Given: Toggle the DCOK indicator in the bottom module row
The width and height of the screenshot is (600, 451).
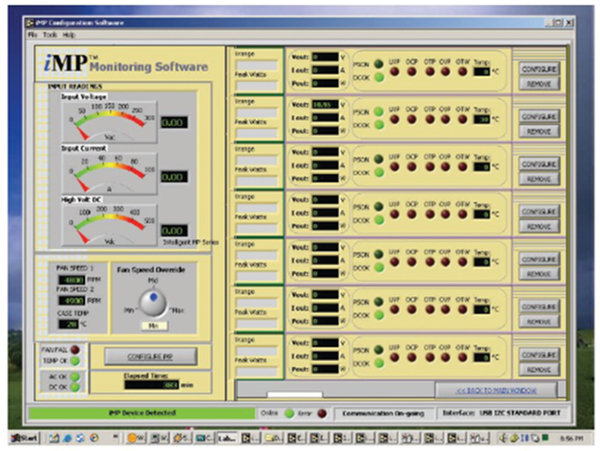Looking at the screenshot, I should pyautogui.click(x=378, y=365).
